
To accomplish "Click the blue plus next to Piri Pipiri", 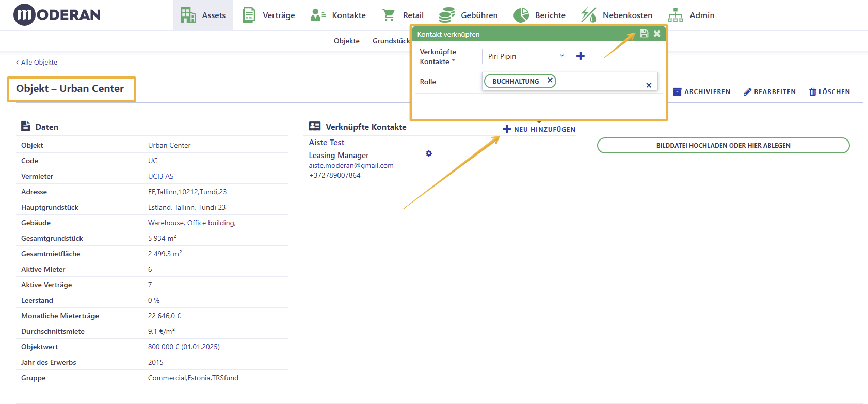I will pyautogui.click(x=581, y=56).
